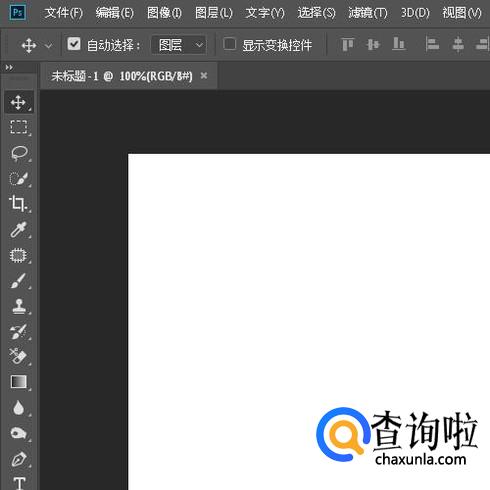Viewport: 490px width, 490px height.
Task: Click the Eraser tool icon
Action: 18,356
